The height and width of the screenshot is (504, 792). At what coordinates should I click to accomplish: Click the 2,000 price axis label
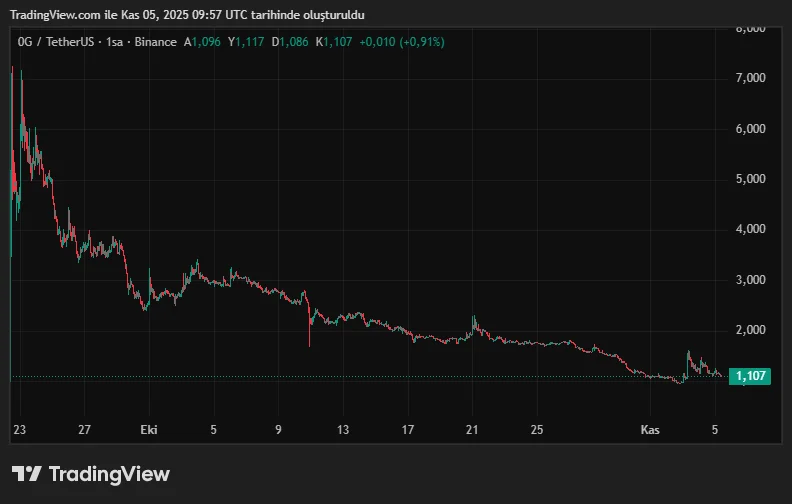(750, 330)
